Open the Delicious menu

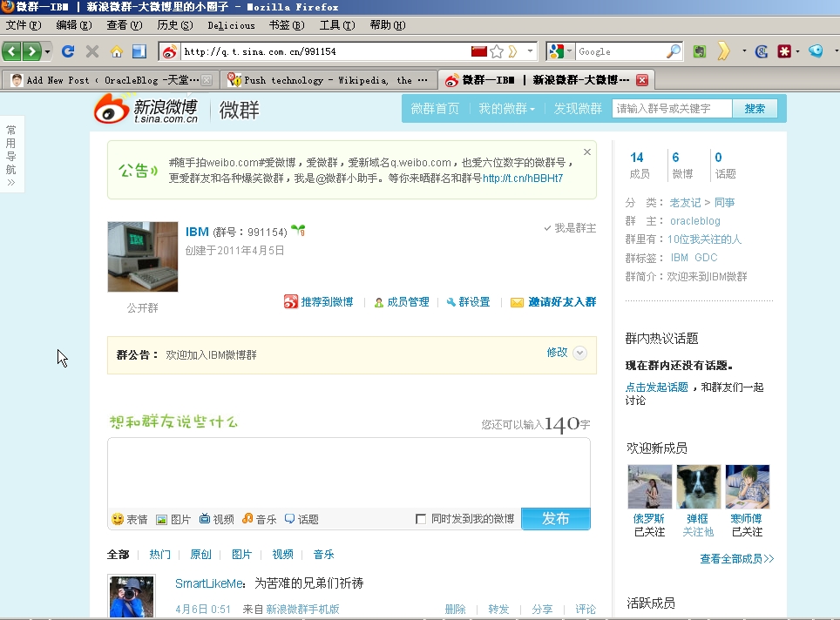231,25
